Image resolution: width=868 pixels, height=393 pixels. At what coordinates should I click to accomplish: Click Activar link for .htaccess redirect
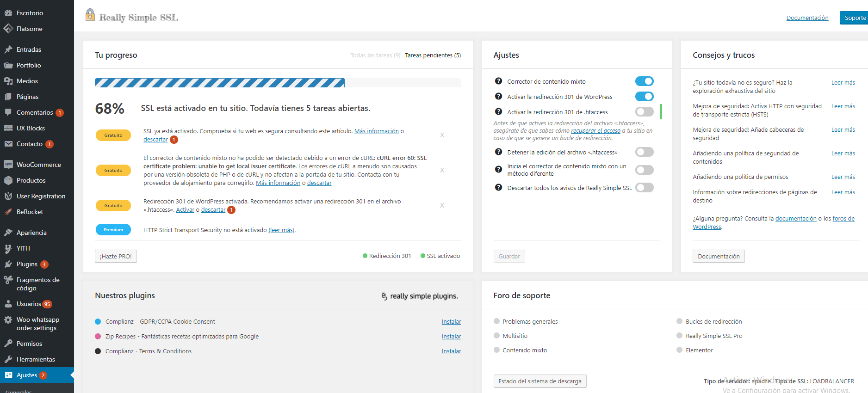pos(185,209)
